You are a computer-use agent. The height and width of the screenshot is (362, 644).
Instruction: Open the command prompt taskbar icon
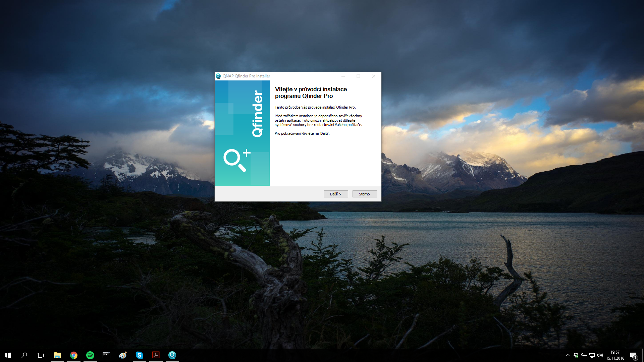[106, 355]
